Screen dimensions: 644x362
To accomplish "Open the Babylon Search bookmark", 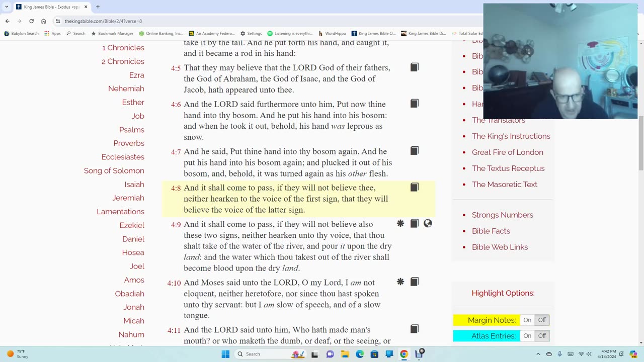I will (x=21, y=34).
